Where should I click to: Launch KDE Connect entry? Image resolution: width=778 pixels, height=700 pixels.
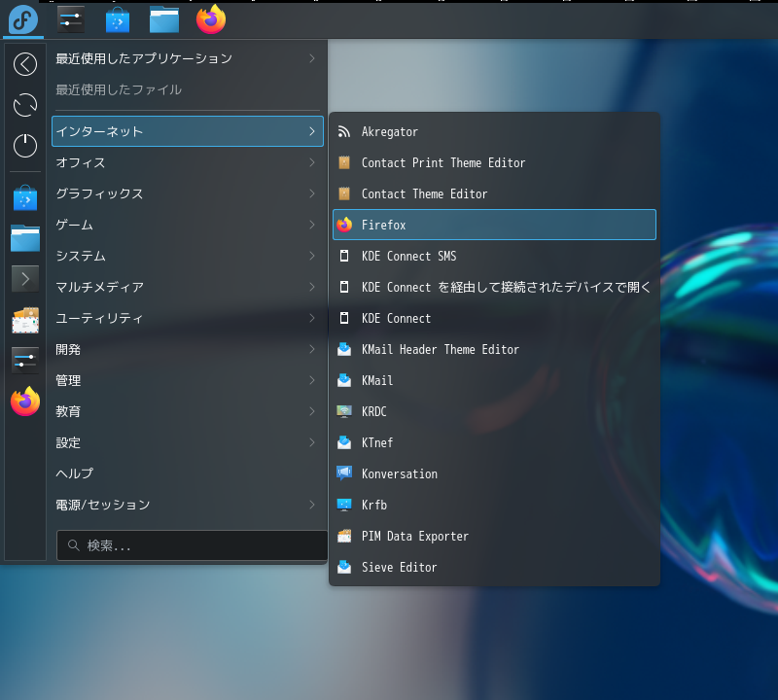point(494,318)
